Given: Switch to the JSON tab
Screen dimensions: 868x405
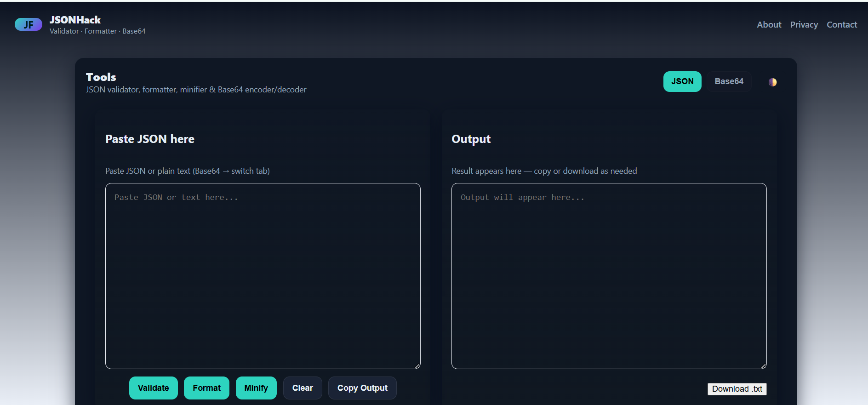Looking at the screenshot, I should (x=682, y=81).
